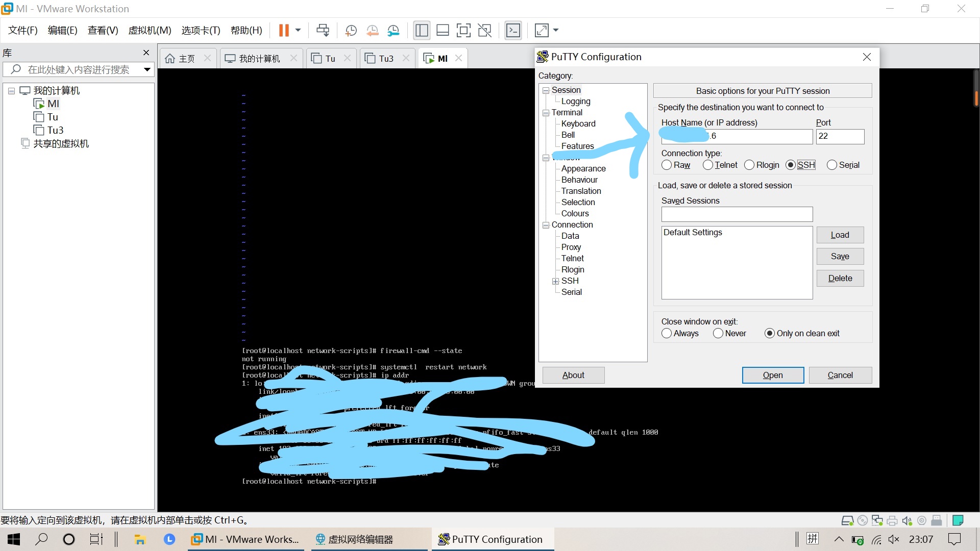Viewport: 980px width, 551px height.
Task: Click the full screen mode icon
Action: click(x=463, y=31)
